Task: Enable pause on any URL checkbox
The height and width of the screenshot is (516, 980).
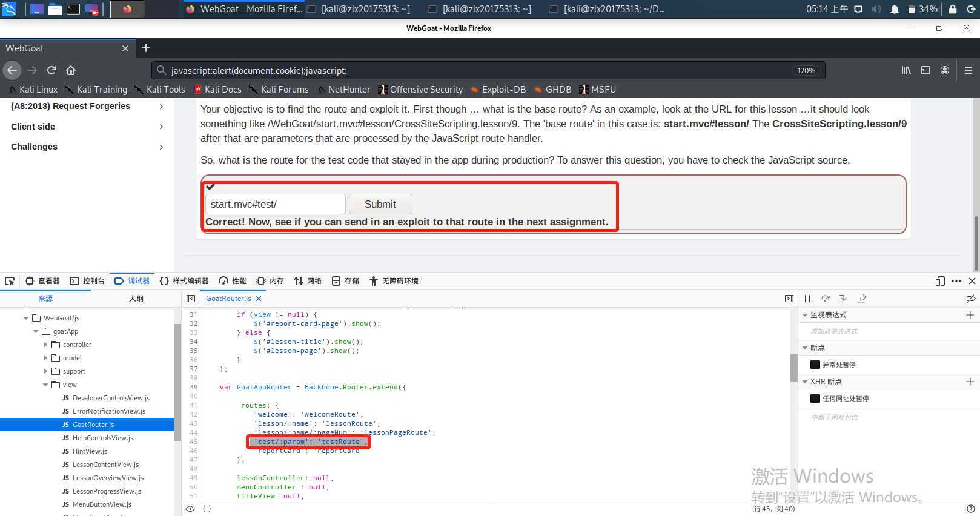Action: pyautogui.click(x=815, y=399)
